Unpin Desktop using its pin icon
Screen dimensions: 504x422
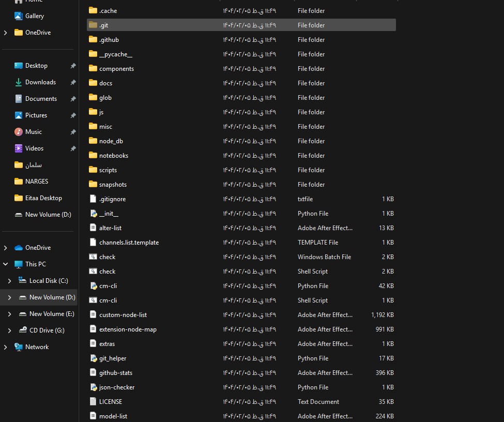[73, 66]
